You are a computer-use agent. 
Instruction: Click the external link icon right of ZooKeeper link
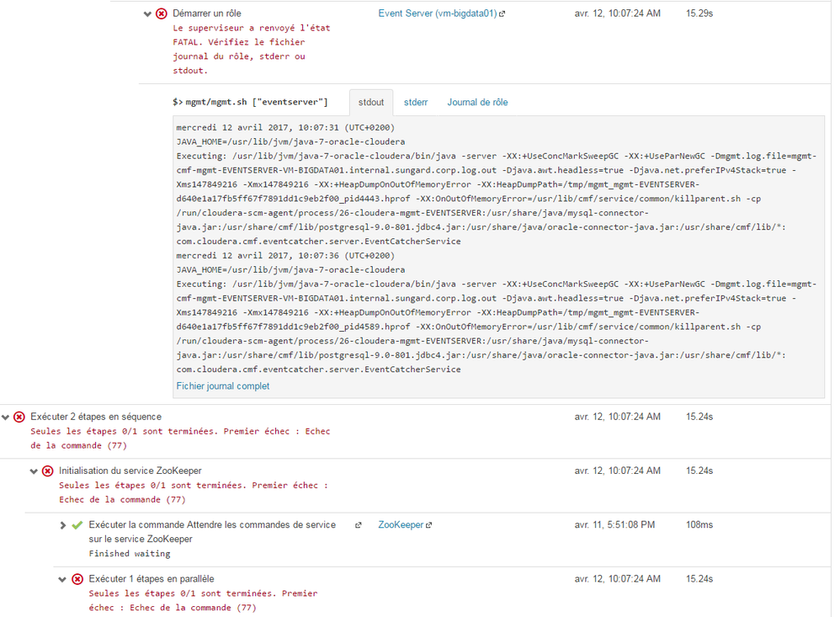tap(429, 525)
